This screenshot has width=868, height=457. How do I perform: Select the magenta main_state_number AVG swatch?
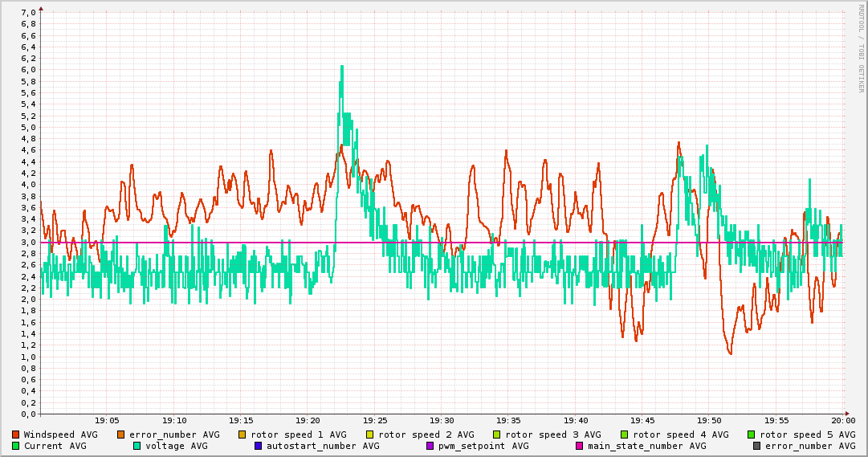579,446
